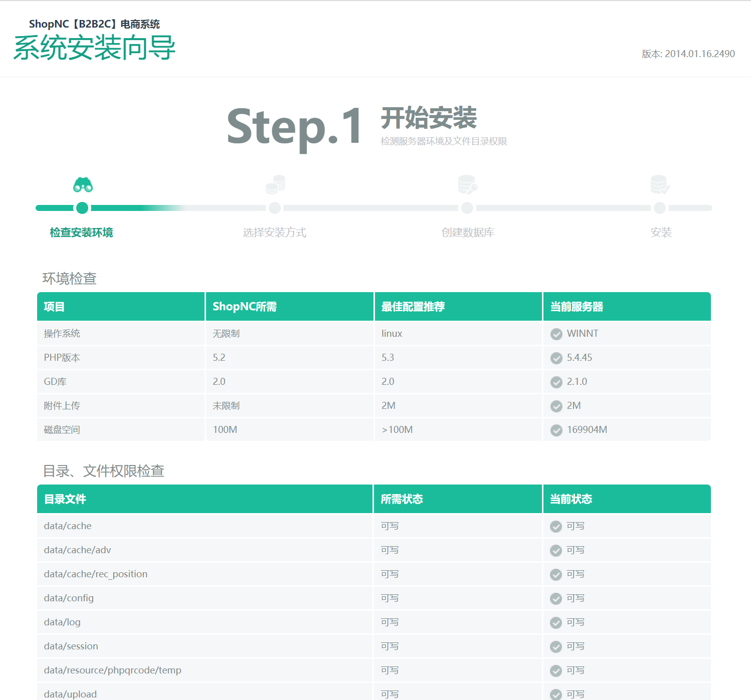Click the status check icon for data/session
The height and width of the screenshot is (700, 751).
[556, 647]
